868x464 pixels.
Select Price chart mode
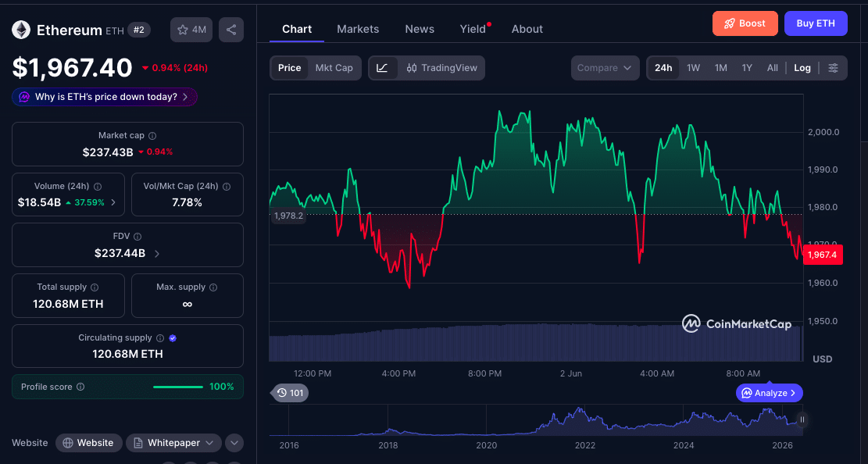[x=290, y=67]
